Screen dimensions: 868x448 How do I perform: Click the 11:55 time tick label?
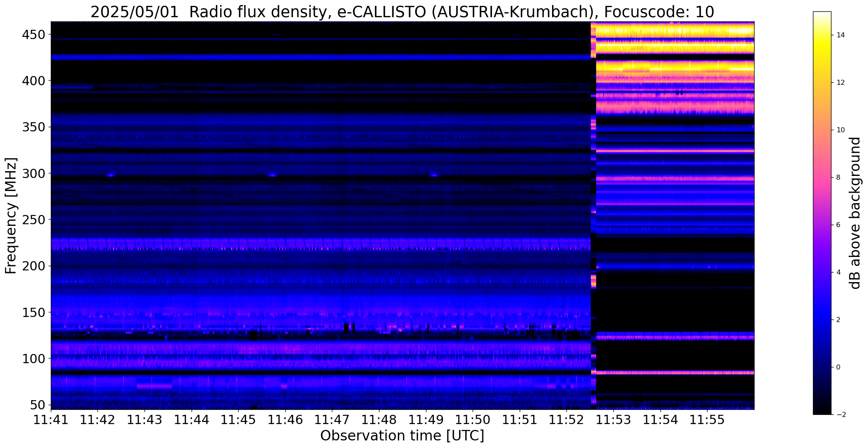[x=707, y=419]
